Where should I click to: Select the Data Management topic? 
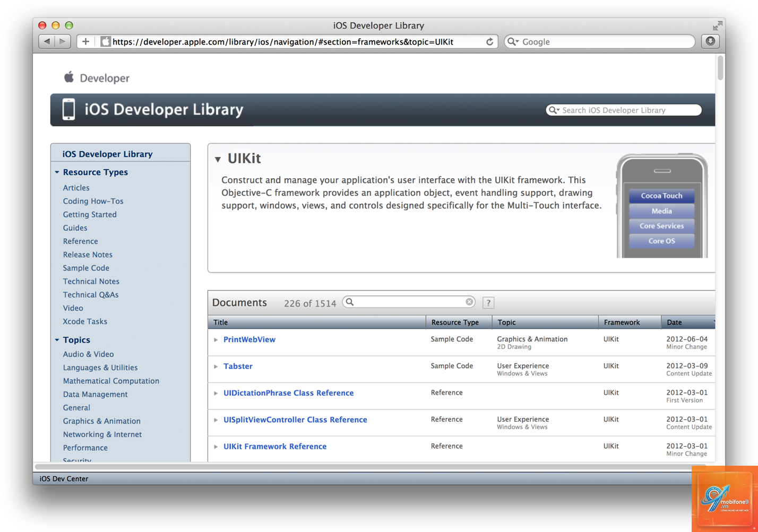point(95,394)
